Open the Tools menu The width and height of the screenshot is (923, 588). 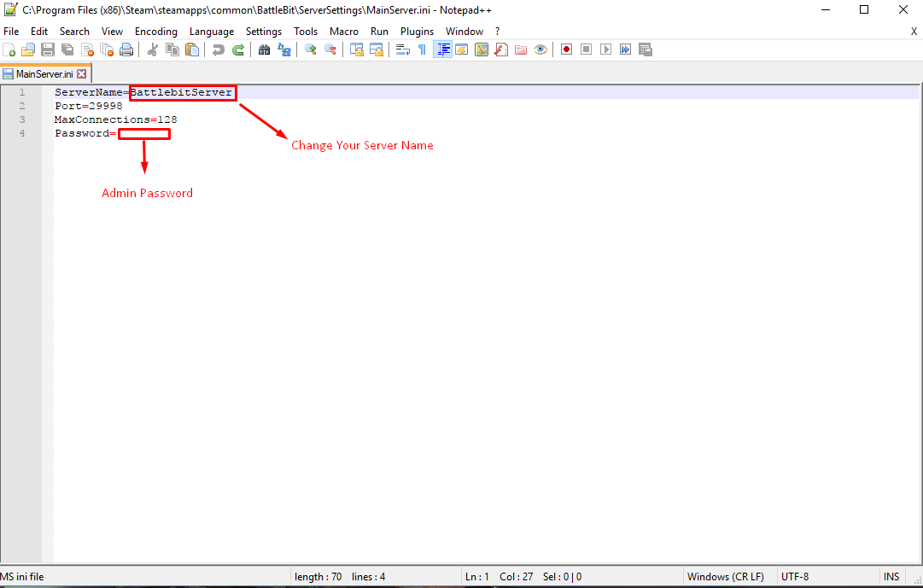306,32
